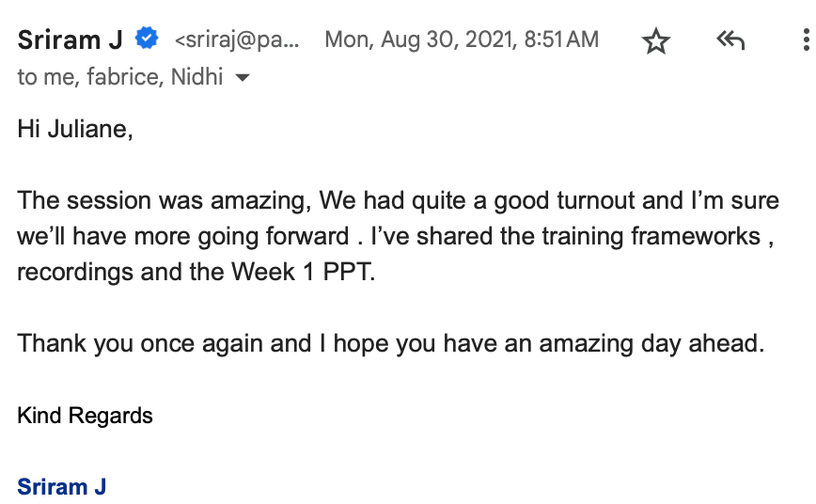
Task: Click the 'Kind Regards' closing text
Action: pyautogui.click(x=85, y=416)
